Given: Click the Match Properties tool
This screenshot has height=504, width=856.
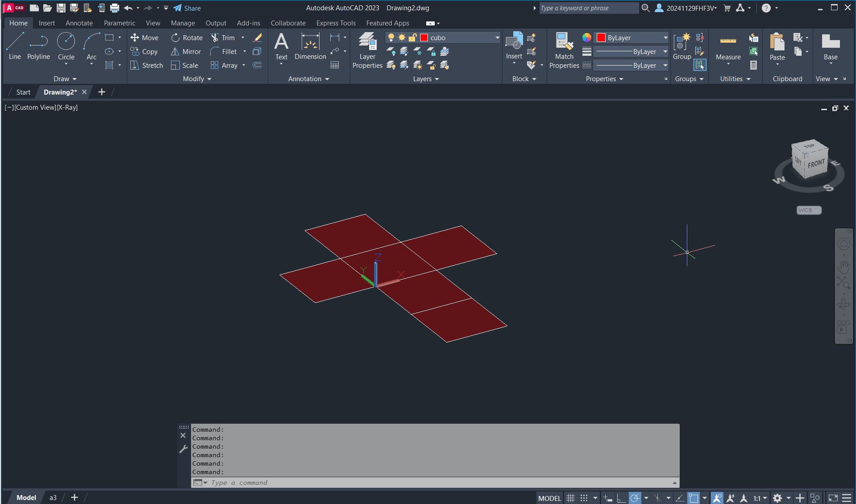Looking at the screenshot, I should click(x=564, y=50).
